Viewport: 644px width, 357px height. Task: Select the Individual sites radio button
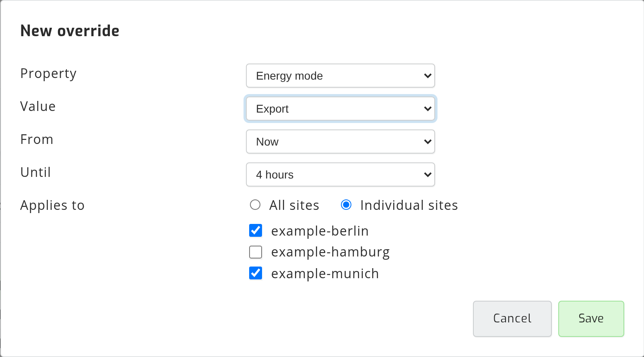pyautogui.click(x=346, y=205)
